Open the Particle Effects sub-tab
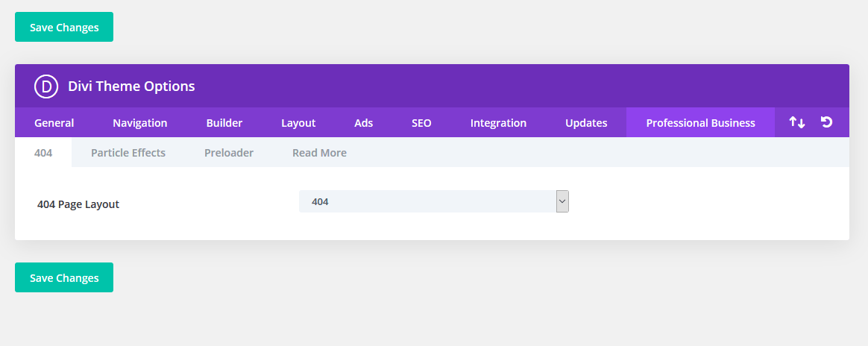 point(128,153)
